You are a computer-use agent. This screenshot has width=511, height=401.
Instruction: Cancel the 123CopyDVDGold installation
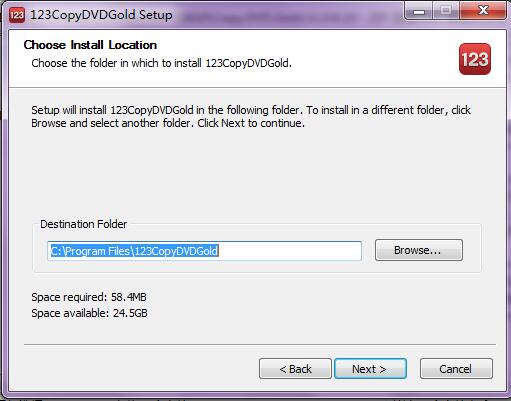[456, 369]
